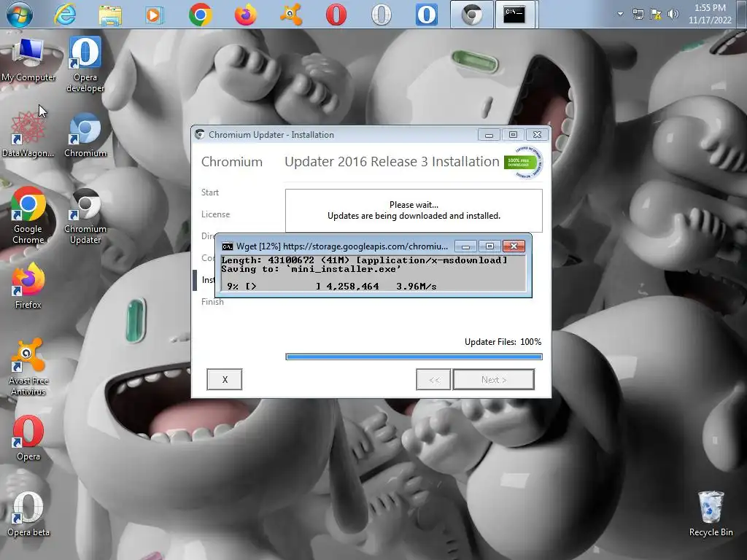The image size is (747, 560).
Task: Close the Chromium Updater Installation window
Action: click(x=537, y=135)
